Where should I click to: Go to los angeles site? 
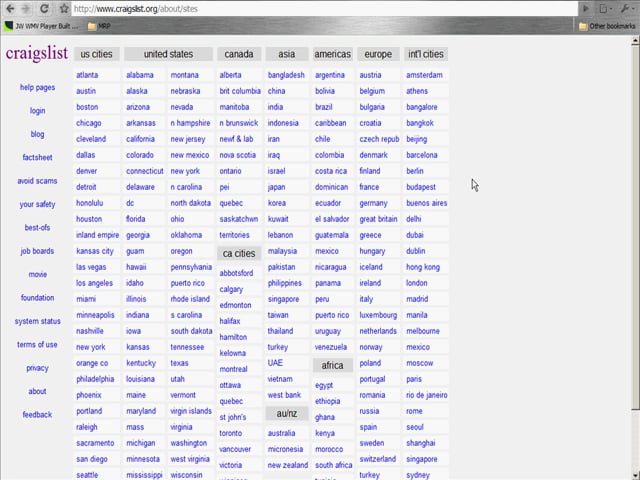[x=94, y=283]
